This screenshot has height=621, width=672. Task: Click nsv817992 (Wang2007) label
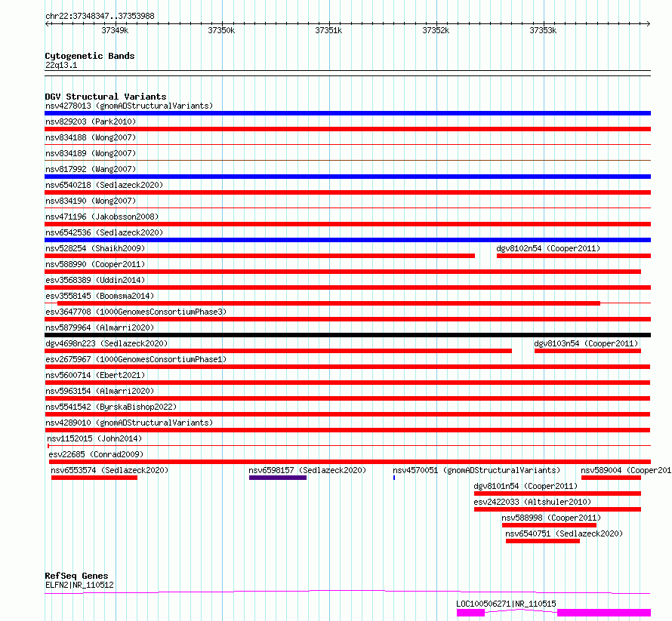point(91,169)
